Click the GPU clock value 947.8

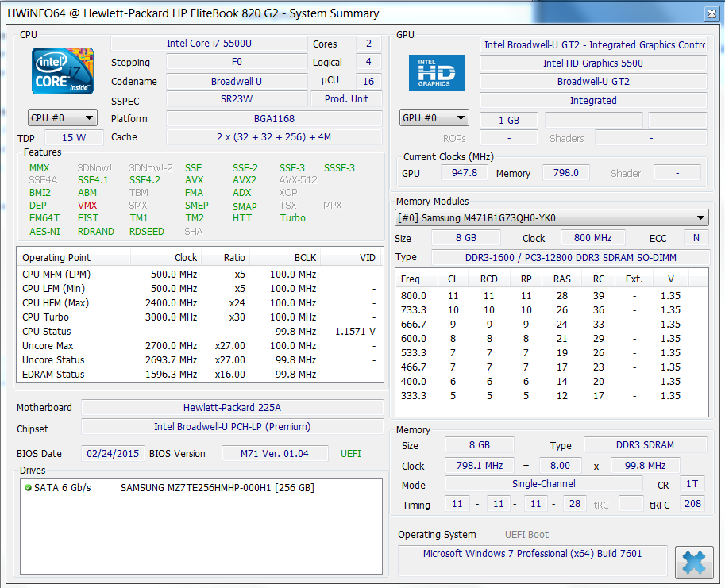[465, 173]
